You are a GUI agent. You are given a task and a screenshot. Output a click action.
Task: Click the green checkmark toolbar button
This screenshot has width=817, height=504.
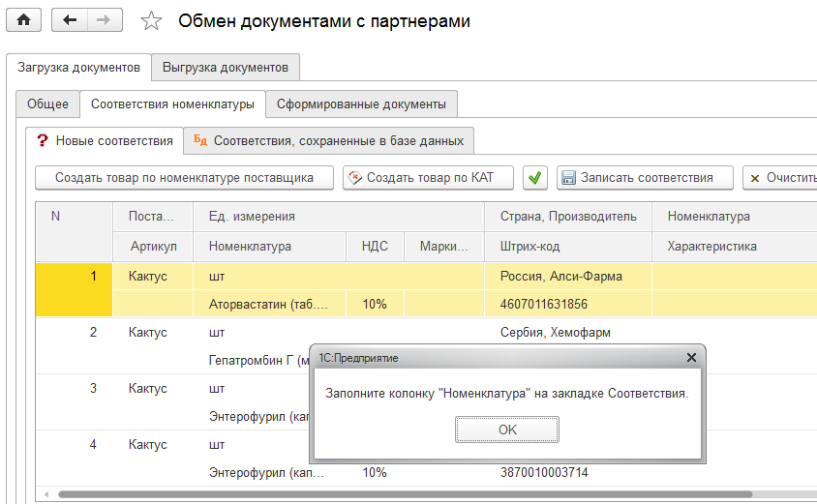coord(535,178)
